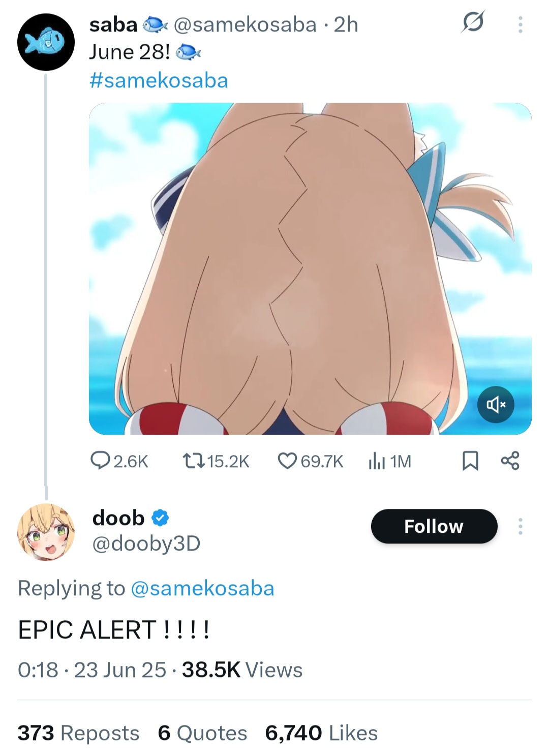This screenshot has height=756, width=549.
Task: Share saba's post via share icon
Action: coord(510,461)
